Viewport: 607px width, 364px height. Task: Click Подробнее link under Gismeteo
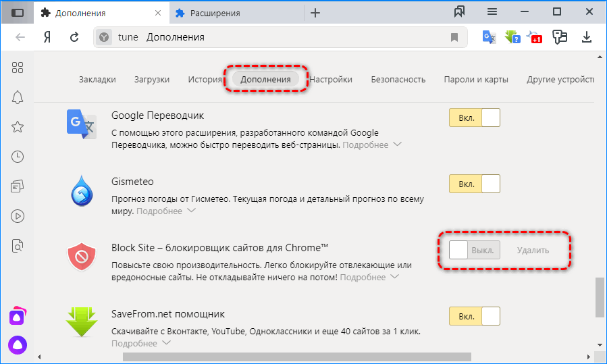[159, 211]
